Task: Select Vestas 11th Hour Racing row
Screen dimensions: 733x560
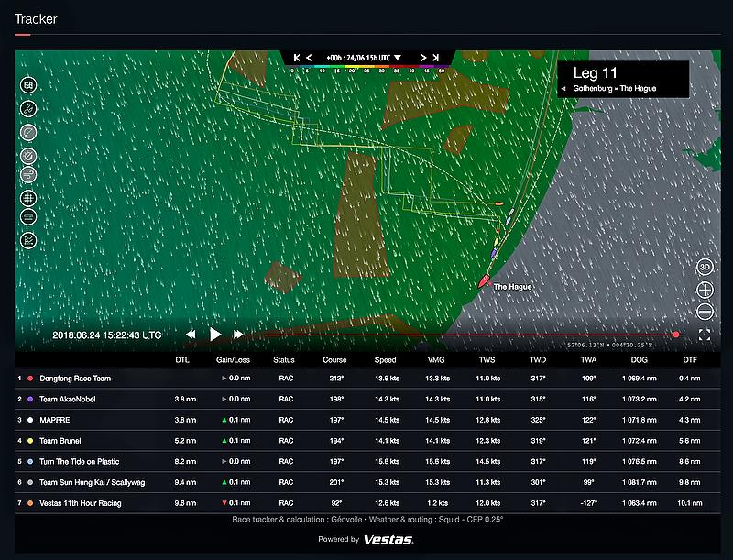Action: click(x=367, y=503)
